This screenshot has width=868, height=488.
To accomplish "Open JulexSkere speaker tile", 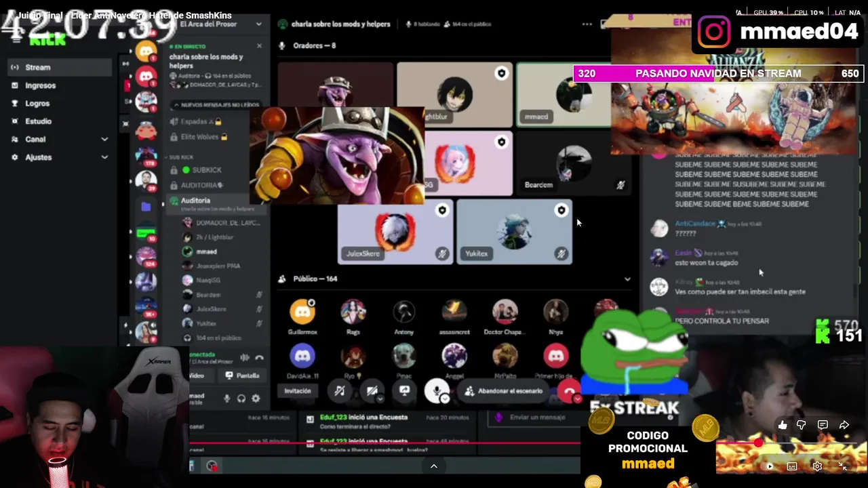I will click(x=395, y=232).
